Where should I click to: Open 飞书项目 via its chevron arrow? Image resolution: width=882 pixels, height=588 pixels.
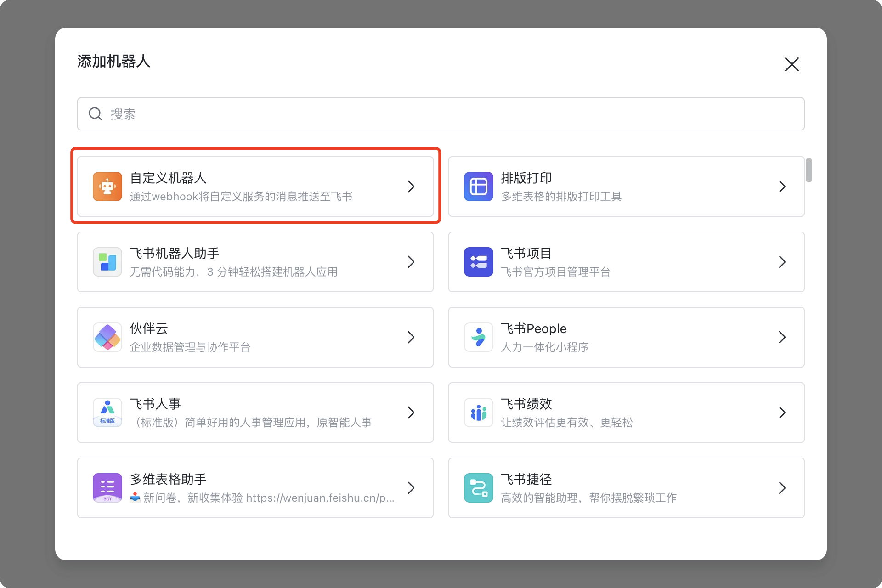[x=782, y=262]
